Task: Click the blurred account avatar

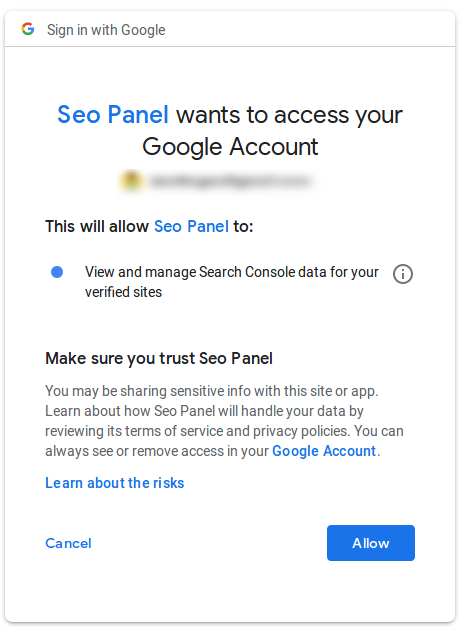Action: pos(132,181)
